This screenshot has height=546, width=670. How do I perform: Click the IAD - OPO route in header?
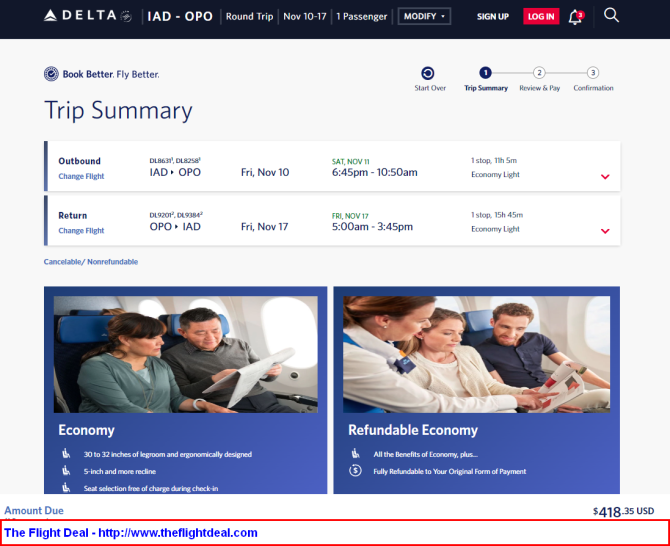point(180,16)
